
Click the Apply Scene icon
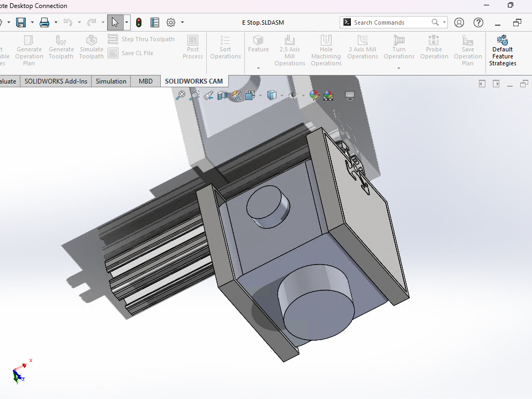point(328,95)
